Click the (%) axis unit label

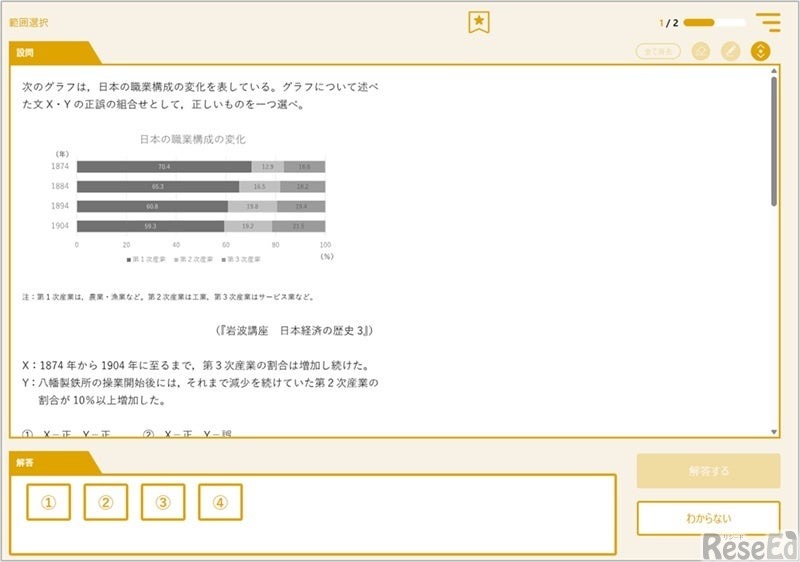pos(327,257)
